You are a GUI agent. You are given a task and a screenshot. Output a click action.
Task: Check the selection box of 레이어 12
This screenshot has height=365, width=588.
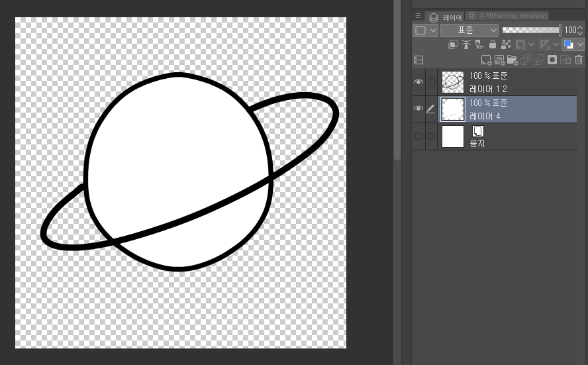click(432, 81)
